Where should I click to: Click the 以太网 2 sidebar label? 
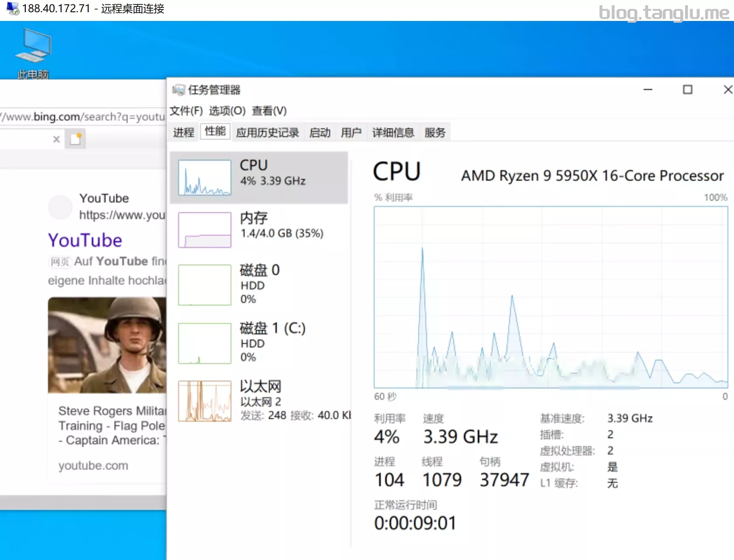click(x=261, y=402)
